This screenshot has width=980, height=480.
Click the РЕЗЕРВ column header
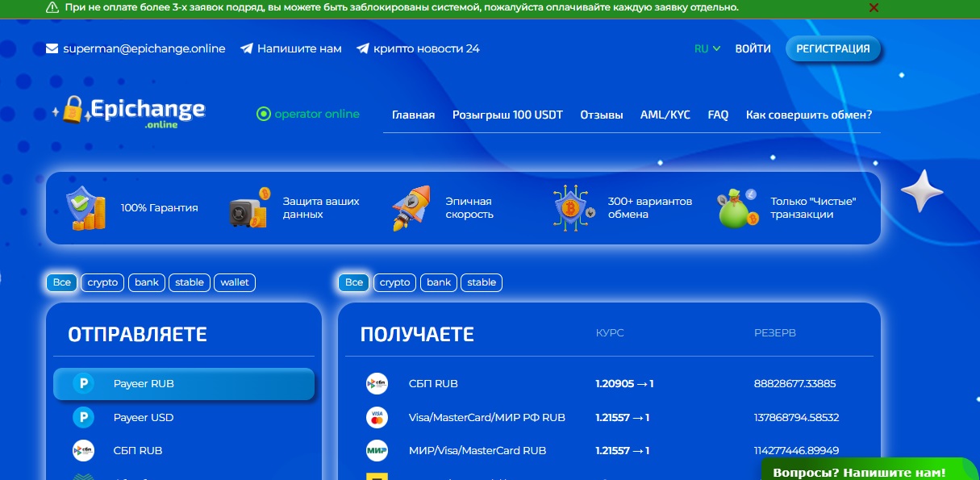point(775,333)
